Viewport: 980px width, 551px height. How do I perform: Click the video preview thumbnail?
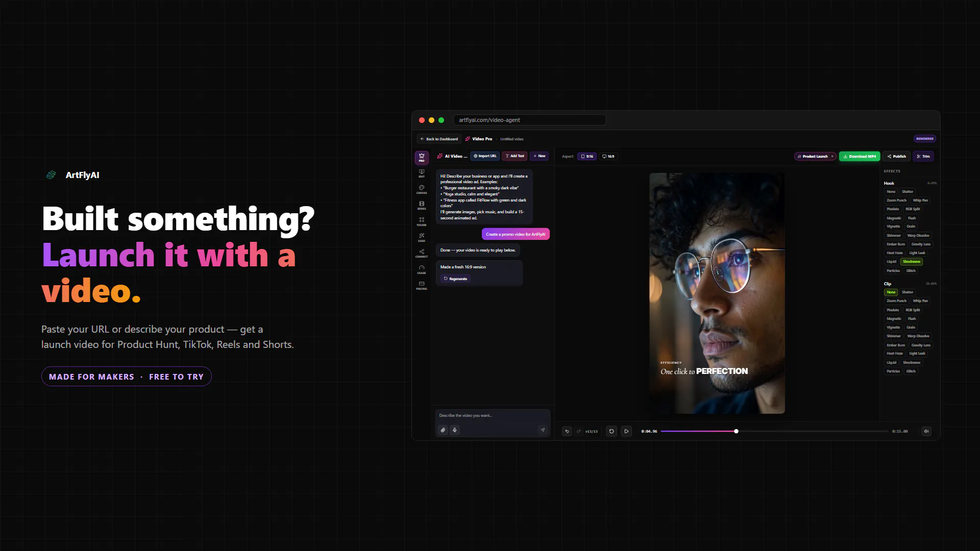717,293
